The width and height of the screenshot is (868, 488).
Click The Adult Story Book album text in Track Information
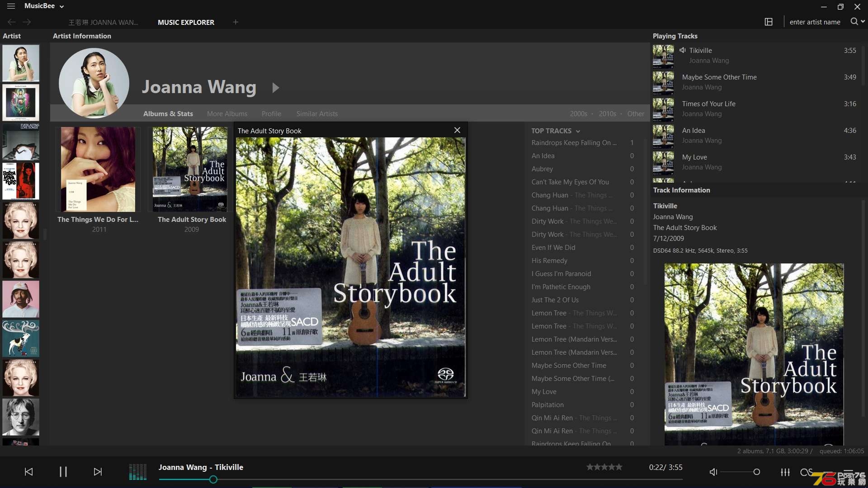pos(685,227)
